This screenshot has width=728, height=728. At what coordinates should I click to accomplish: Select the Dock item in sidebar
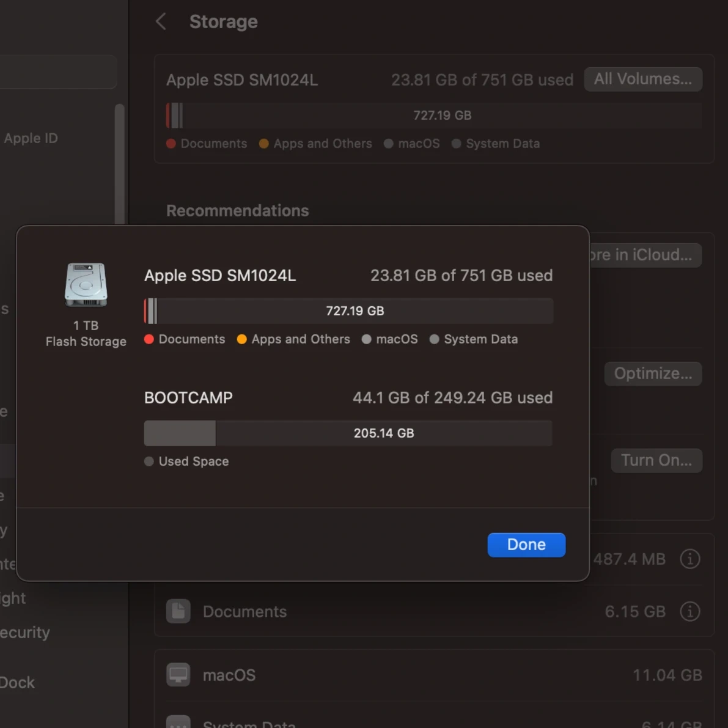(x=17, y=682)
